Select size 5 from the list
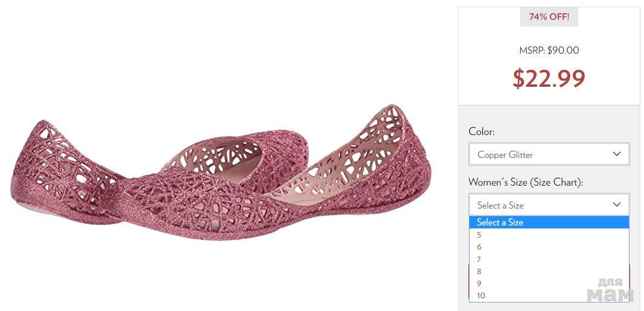 click(479, 235)
